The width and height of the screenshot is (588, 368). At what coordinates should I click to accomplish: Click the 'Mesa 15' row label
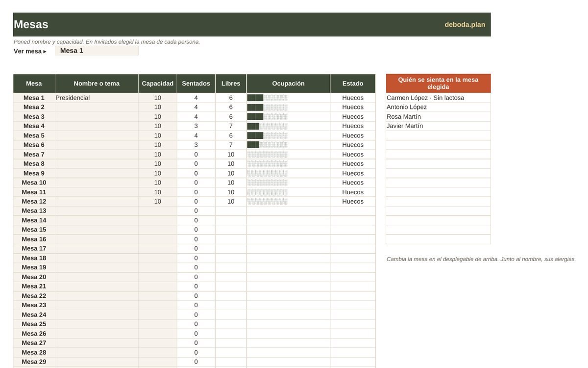click(34, 230)
